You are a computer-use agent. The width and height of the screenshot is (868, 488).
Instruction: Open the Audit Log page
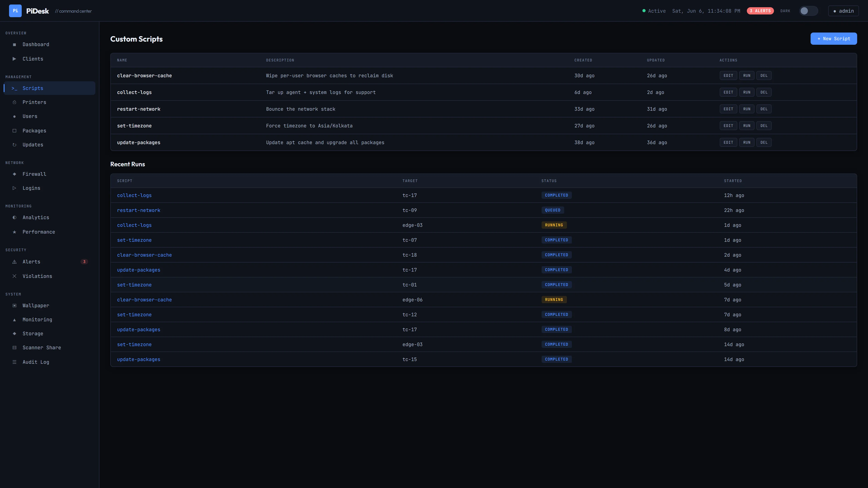coord(50,362)
